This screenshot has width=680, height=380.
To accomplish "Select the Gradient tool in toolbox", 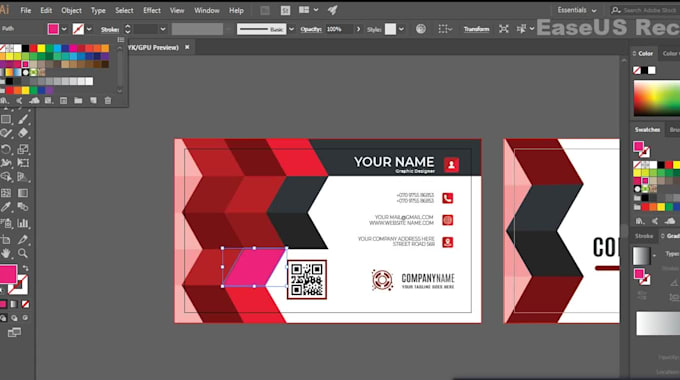I will (x=23, y=193).
